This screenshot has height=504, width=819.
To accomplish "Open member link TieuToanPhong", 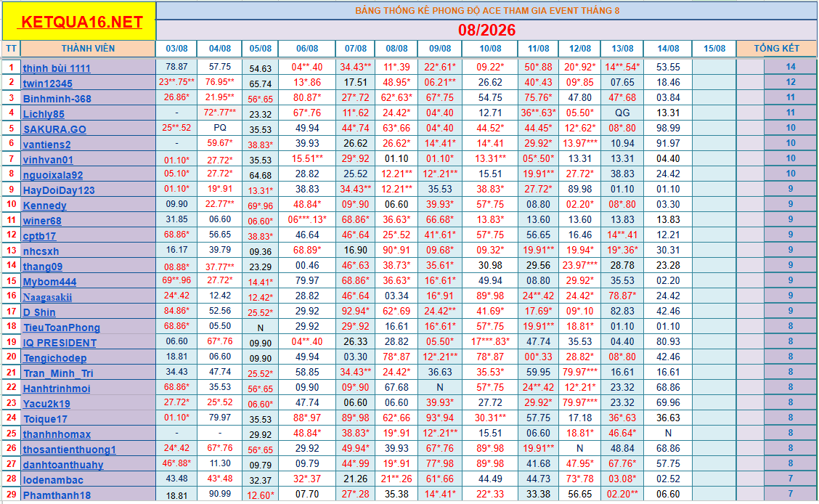I will click(x=61, y=328).
